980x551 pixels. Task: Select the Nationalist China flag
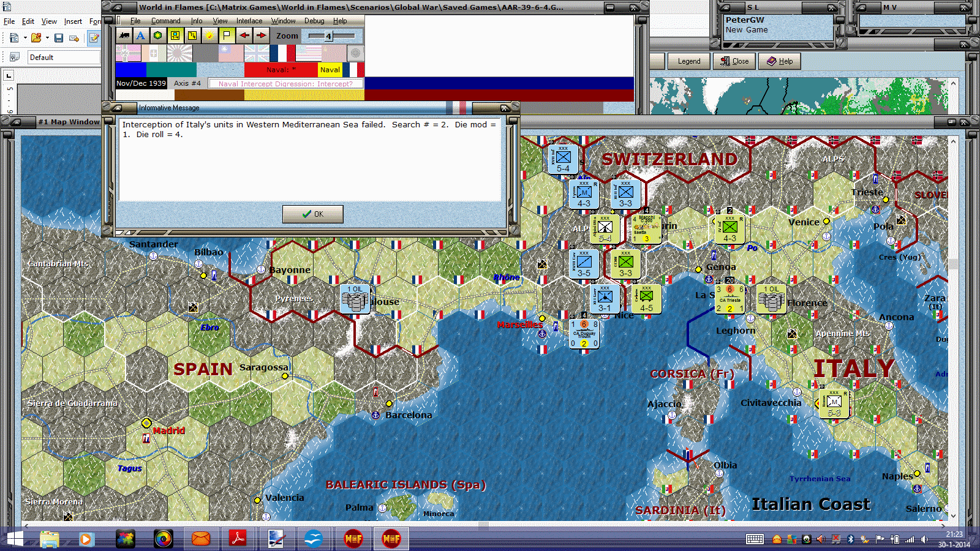tap(231, 53)
